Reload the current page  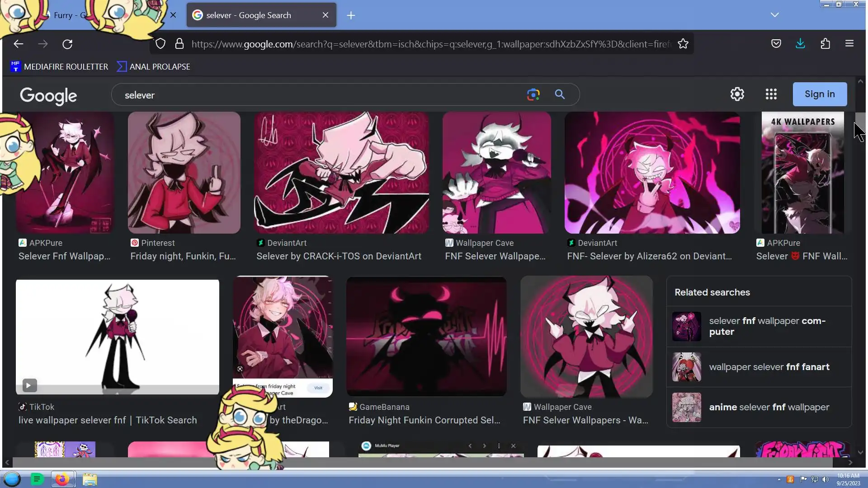coord(67,44)
